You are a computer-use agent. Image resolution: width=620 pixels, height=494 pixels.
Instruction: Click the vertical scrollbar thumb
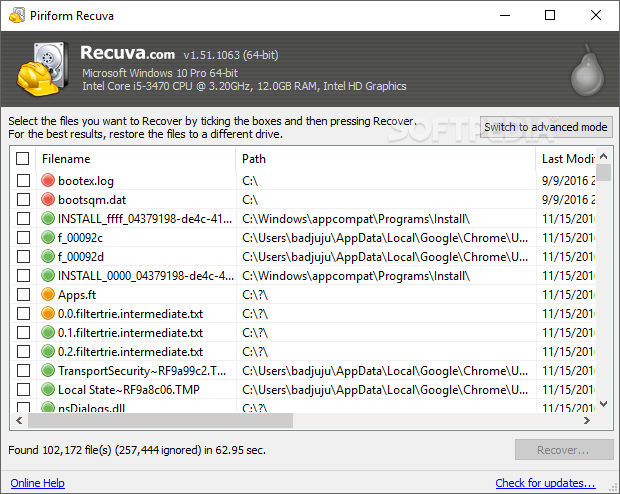click(x=603, y=172)
